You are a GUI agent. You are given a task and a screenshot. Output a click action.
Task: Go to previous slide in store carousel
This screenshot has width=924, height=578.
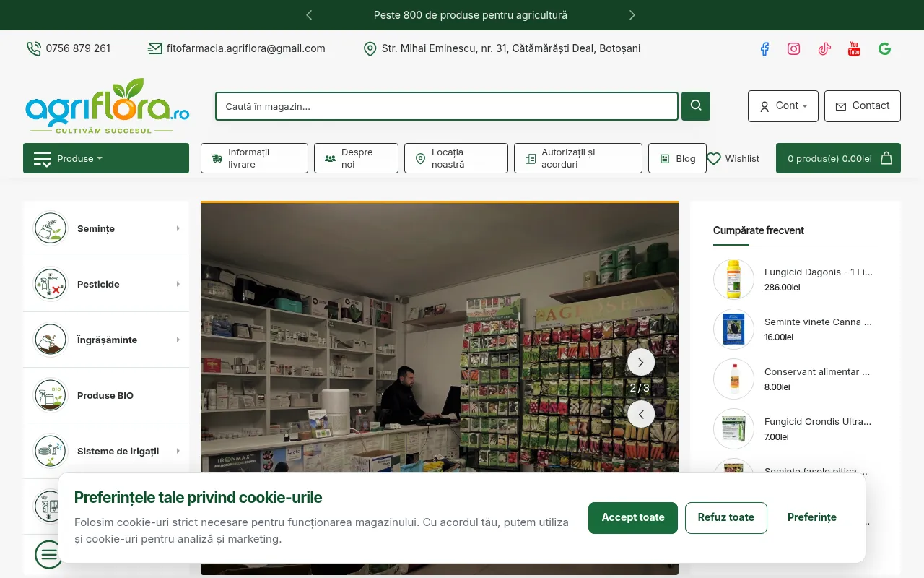click(x=641, y=415)
